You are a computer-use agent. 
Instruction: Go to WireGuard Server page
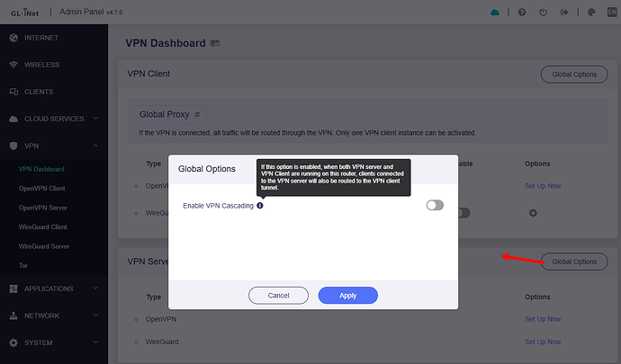(x=44, y=246)
